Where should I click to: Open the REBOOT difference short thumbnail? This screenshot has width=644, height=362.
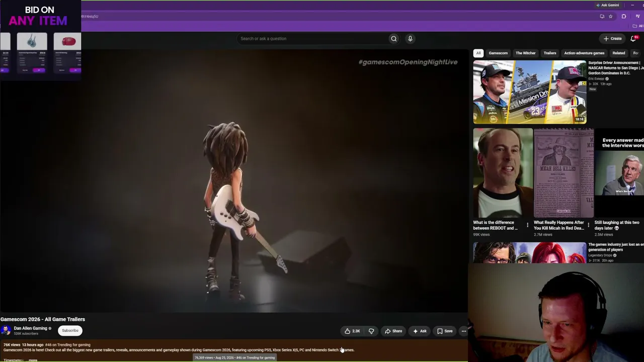[503, 173]
